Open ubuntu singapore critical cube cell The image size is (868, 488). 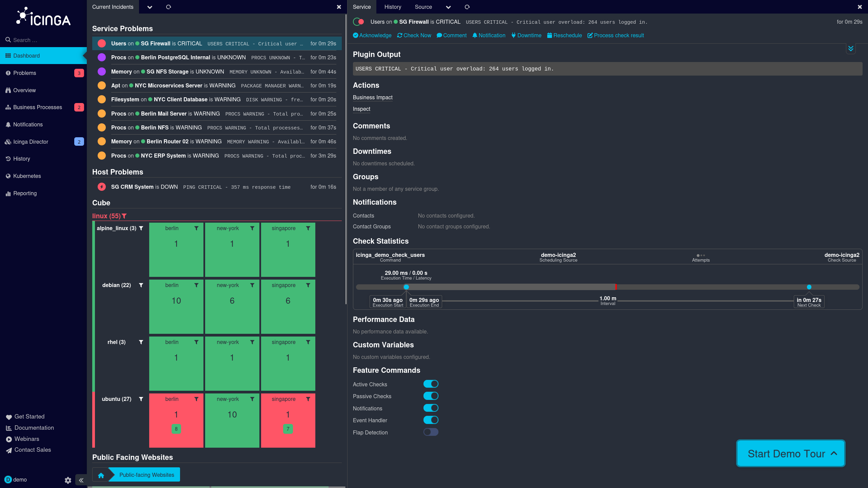(x=288, y=421)
